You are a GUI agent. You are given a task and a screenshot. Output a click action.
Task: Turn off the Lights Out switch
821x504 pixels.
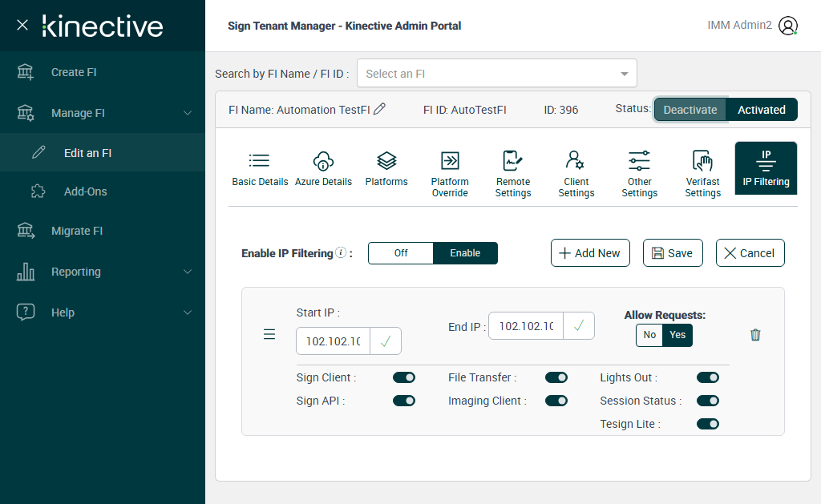[708, 377]
